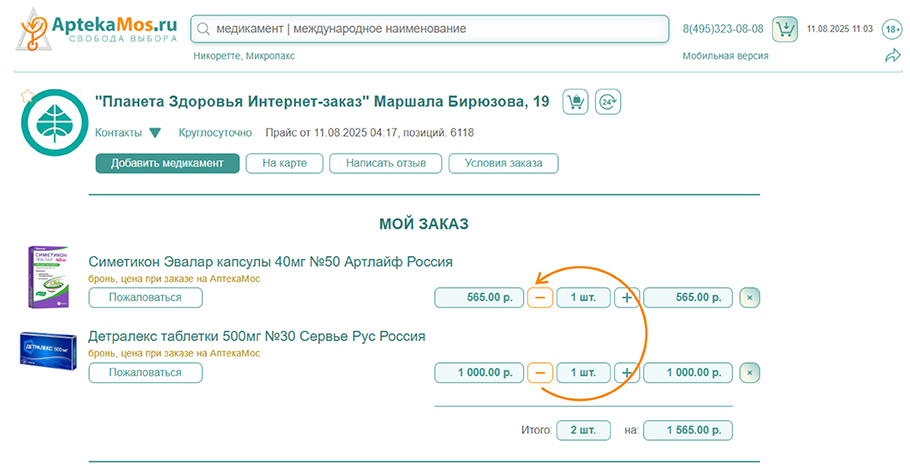Open На карте map view
The width and height of the screenshot is (910, 475).
[284, 163]
